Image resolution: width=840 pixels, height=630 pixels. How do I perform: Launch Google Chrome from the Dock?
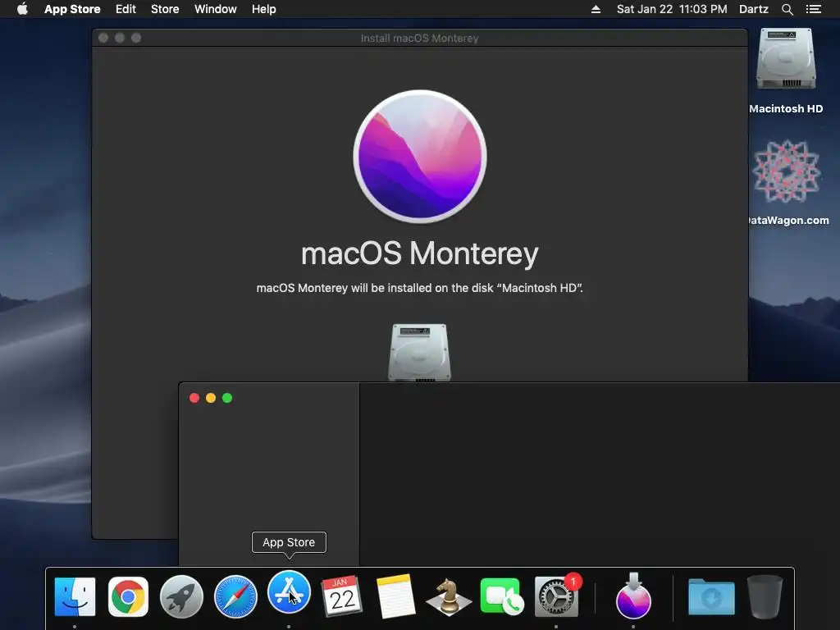[128, 596]
